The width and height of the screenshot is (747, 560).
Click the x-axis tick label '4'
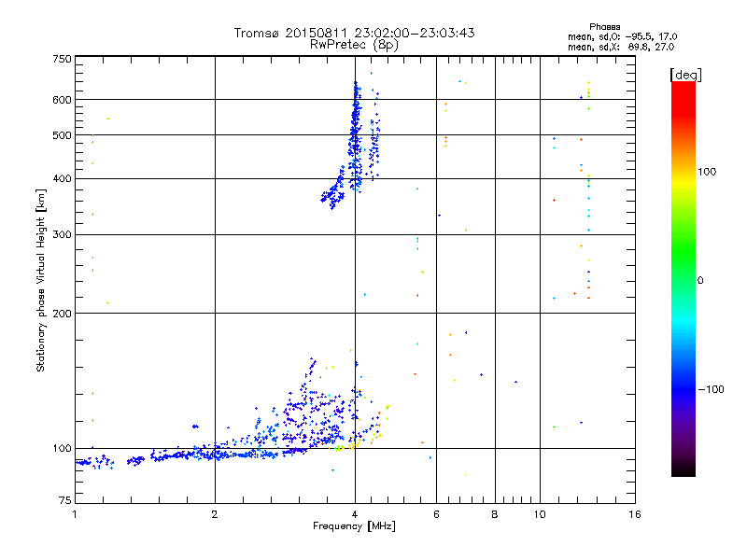tap(355, 514)
